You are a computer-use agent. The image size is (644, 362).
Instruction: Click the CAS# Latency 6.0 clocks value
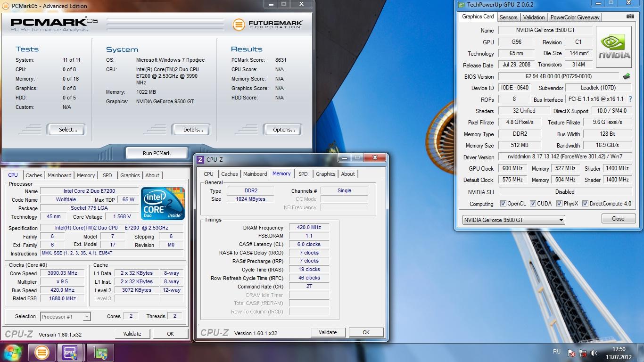(309, 245)
